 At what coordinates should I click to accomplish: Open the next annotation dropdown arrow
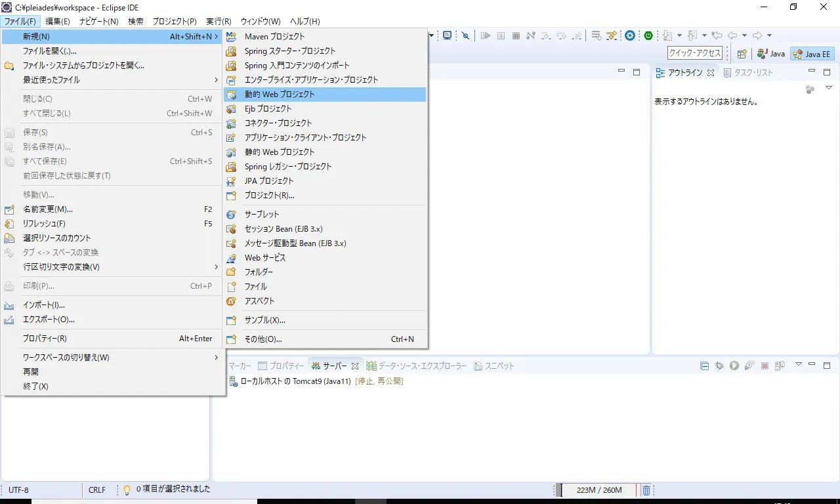679,35
